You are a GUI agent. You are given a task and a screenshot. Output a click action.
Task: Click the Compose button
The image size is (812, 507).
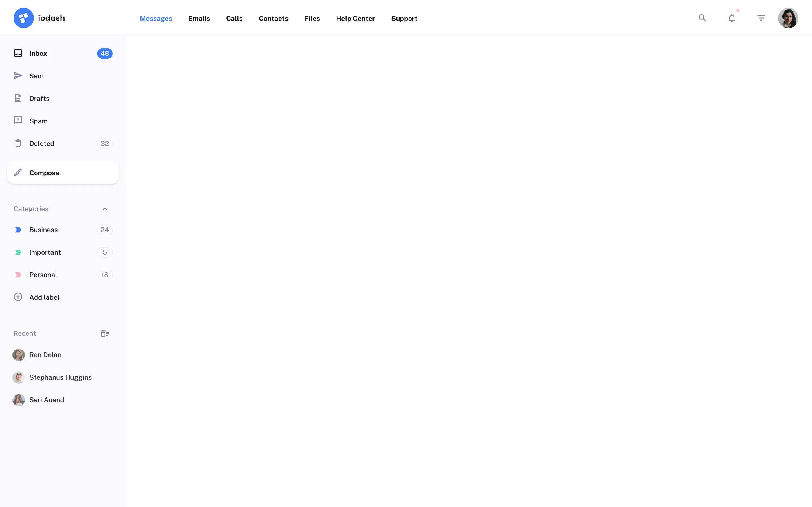point(62,173)
